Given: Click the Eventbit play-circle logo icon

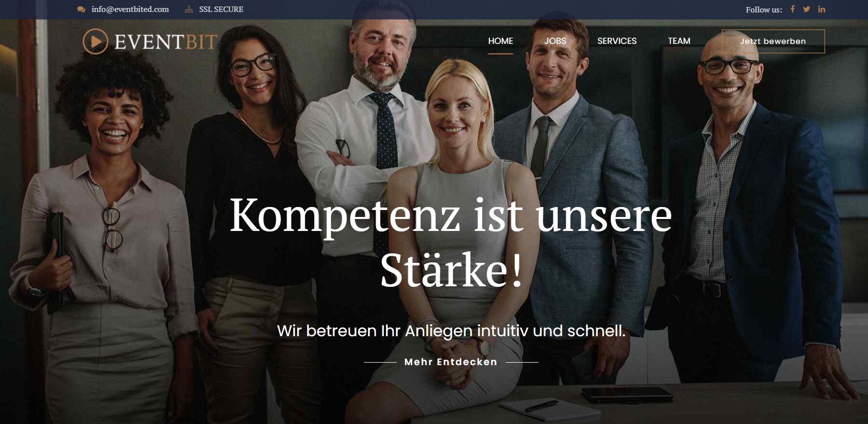Looking at the screenshot, I should pos(95,41).
